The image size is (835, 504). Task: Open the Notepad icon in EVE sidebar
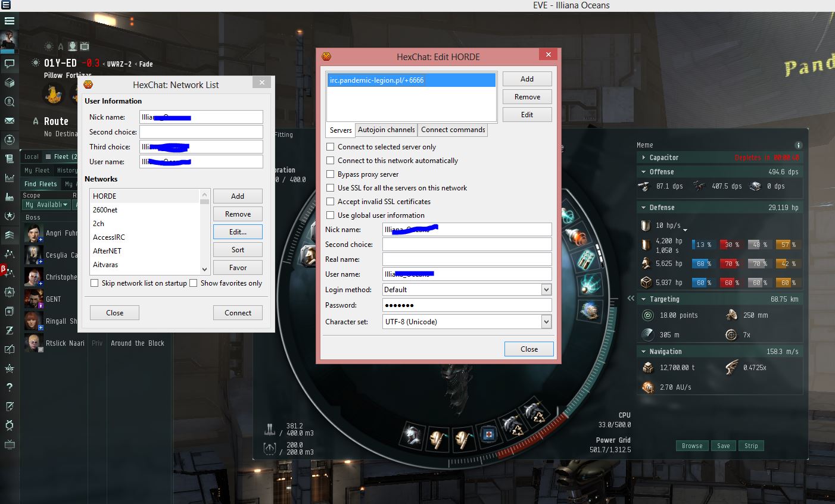point(10,406)
